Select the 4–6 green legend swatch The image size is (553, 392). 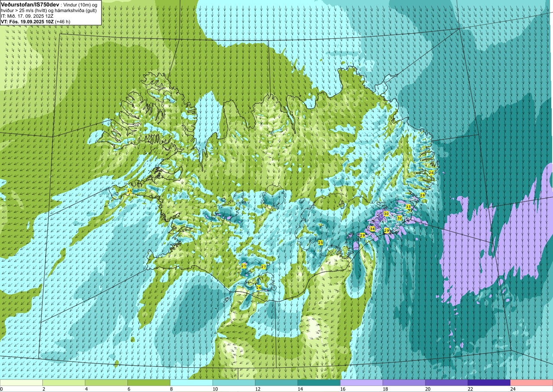[106, 383]
